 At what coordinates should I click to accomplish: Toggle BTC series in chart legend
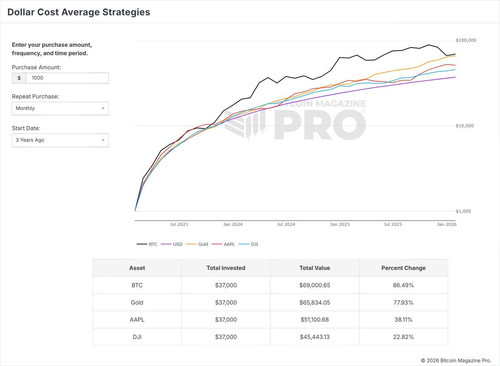(x=147, y=244)
